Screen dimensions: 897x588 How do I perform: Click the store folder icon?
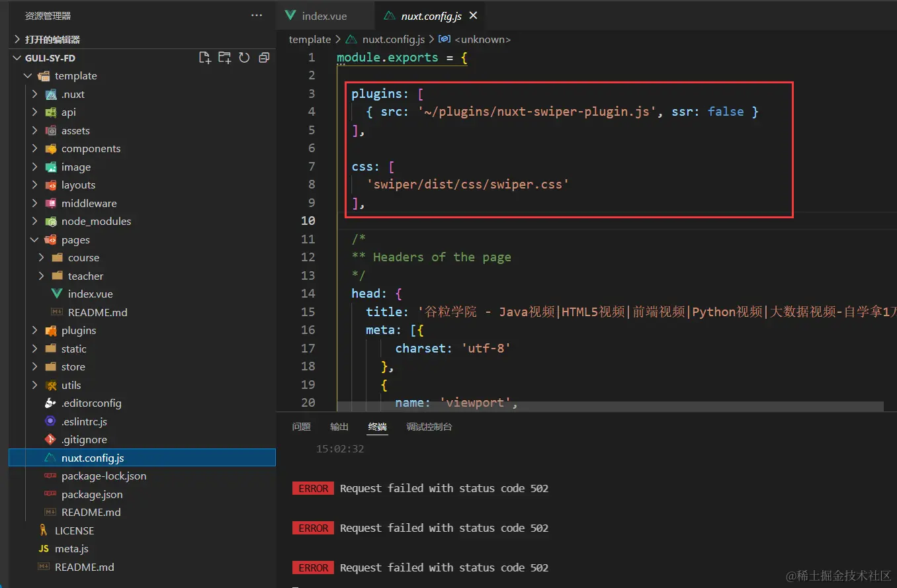[x=50, y=367]
